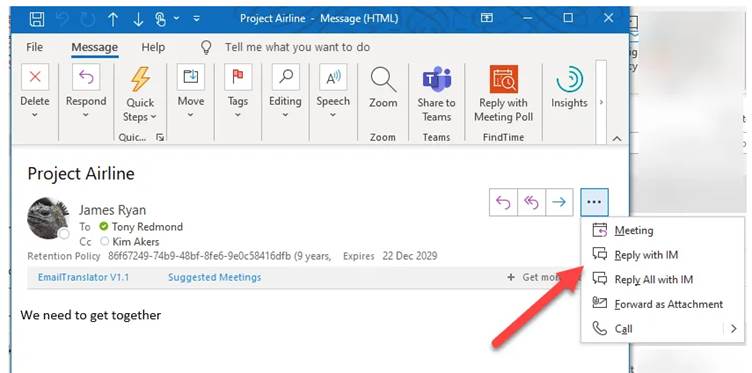The image size is (752, 373).
Task: Collapse the ribbon with caret
Action: (x=617, y=138)
